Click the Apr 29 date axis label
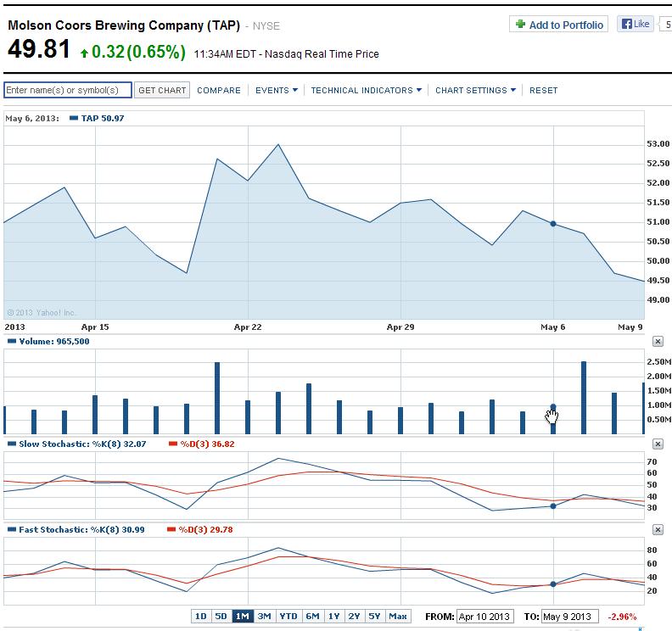Image resolution: width=672 pixels, height=631 pixels. click(400, 327)
